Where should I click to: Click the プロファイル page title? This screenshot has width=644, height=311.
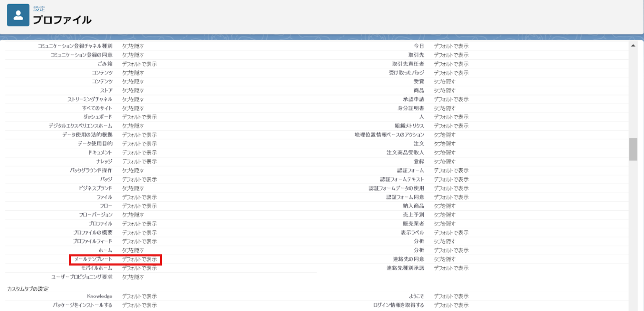tap(62, 20)
